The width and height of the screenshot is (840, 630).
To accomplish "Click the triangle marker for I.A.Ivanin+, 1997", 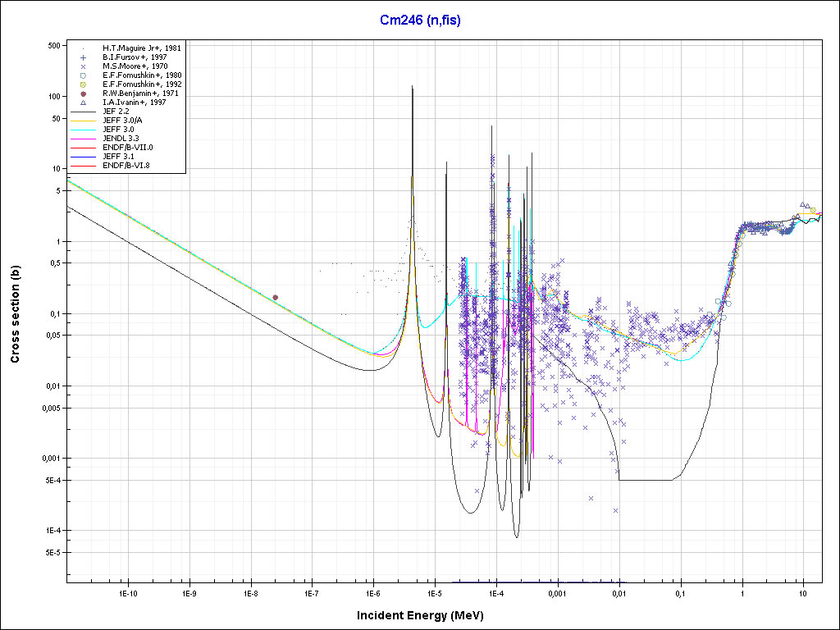I will (84, 103).
